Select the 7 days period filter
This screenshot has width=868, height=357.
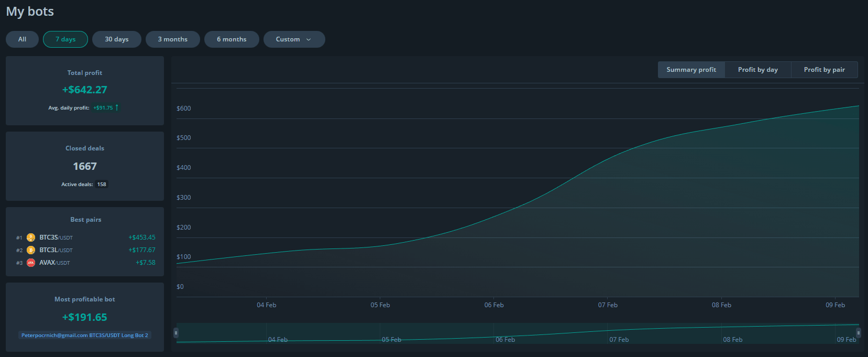tap(65, 39)
